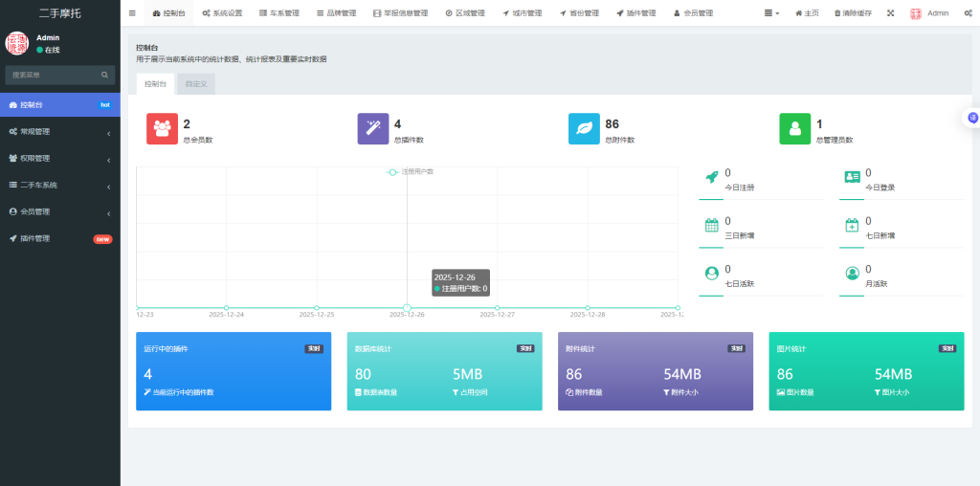This screenshot has width=980, height=486.
Task: Open the 品牌管理 top navigation tab
Action: tap(336, 13)
